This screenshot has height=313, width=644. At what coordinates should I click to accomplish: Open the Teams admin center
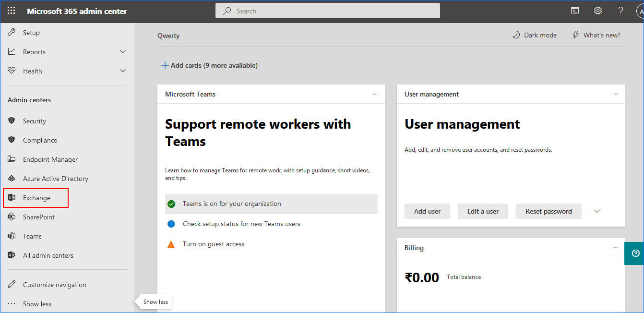tap(32, 236)
